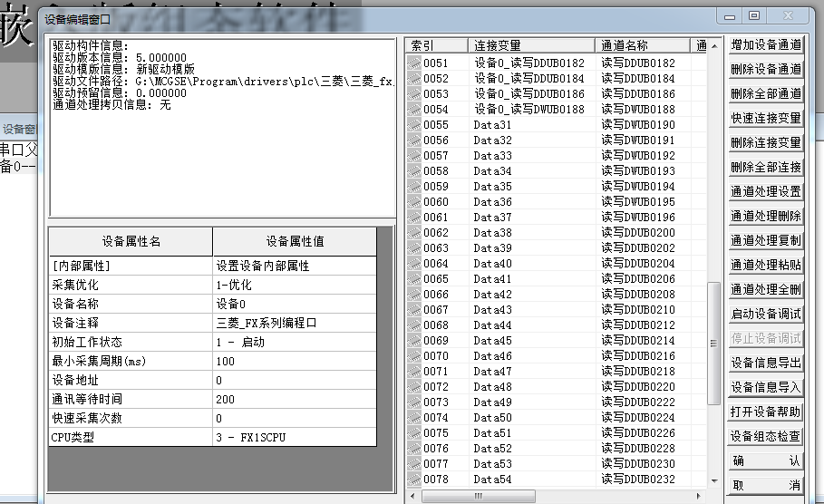Open the CPU类型 value 3 - FX1SCPU

click(x=293, y=438)
